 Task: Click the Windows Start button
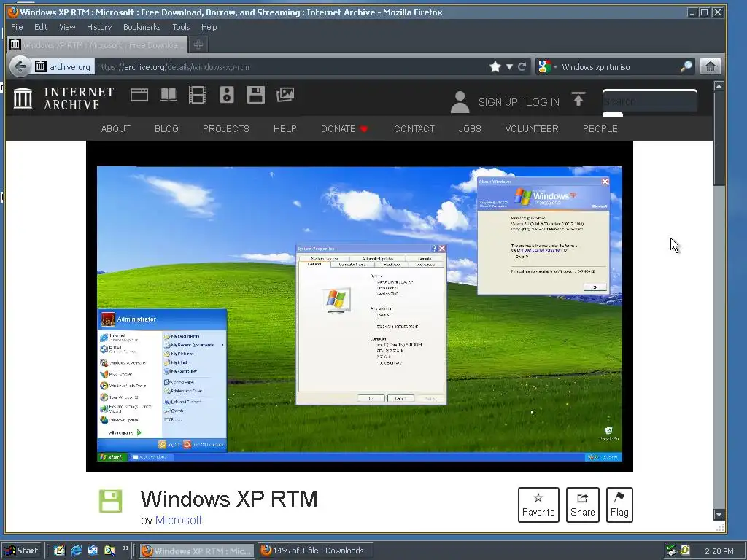click(x=22, y=551)
